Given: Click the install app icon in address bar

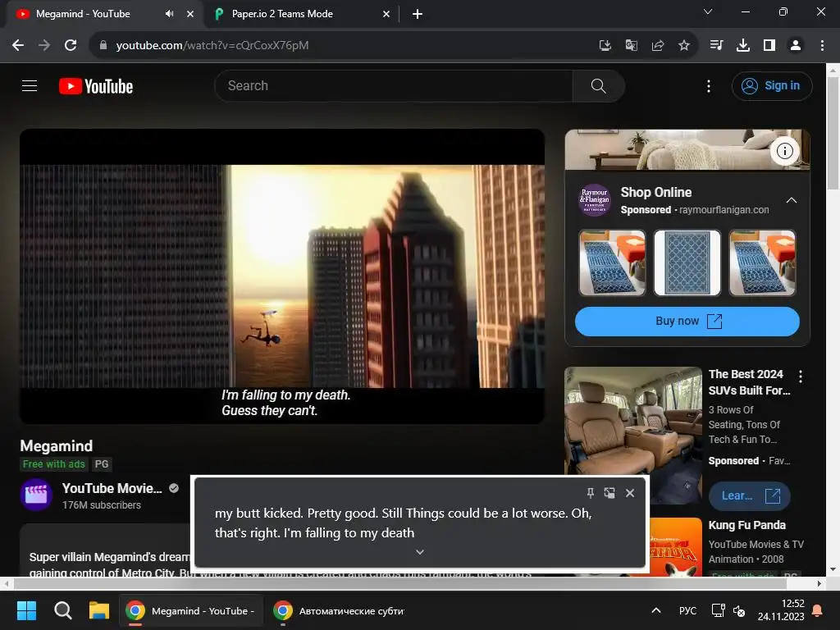Looking at the screenshot, I should click(x=605, y=46).
